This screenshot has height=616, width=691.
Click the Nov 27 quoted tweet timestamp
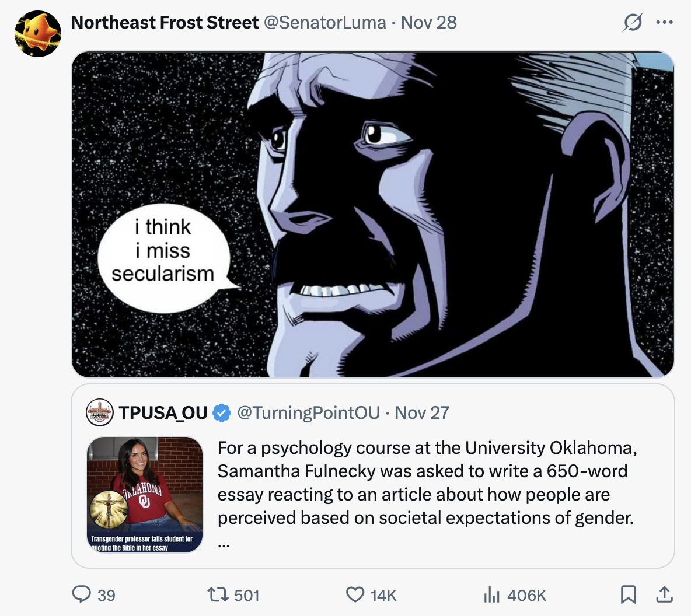(x=422, y=412)
